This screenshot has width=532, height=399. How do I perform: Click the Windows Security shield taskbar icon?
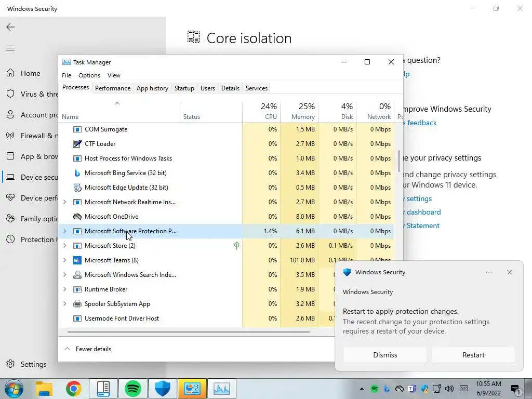(163, 389)
